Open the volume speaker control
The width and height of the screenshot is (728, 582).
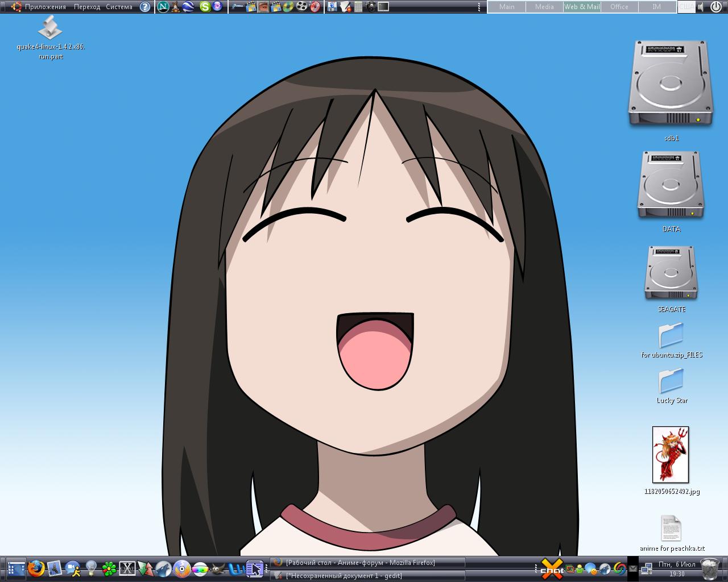click(702, 7)
